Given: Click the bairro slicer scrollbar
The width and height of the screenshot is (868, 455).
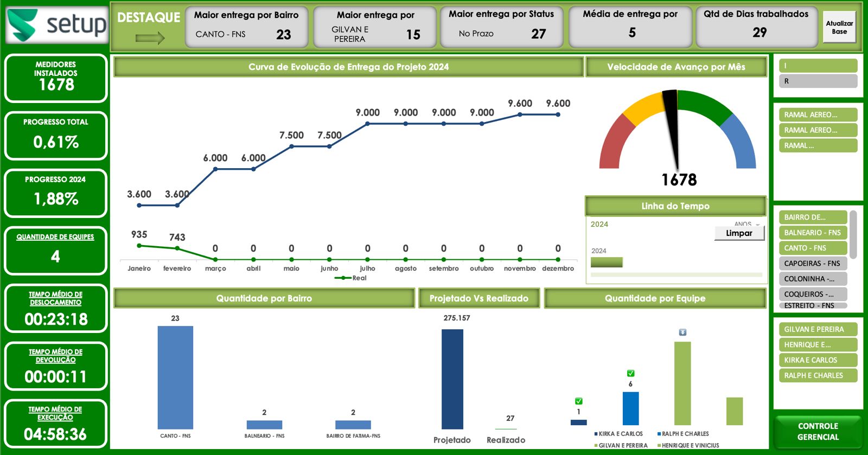Looking at the screenshot, I should (x=853, y=235).
